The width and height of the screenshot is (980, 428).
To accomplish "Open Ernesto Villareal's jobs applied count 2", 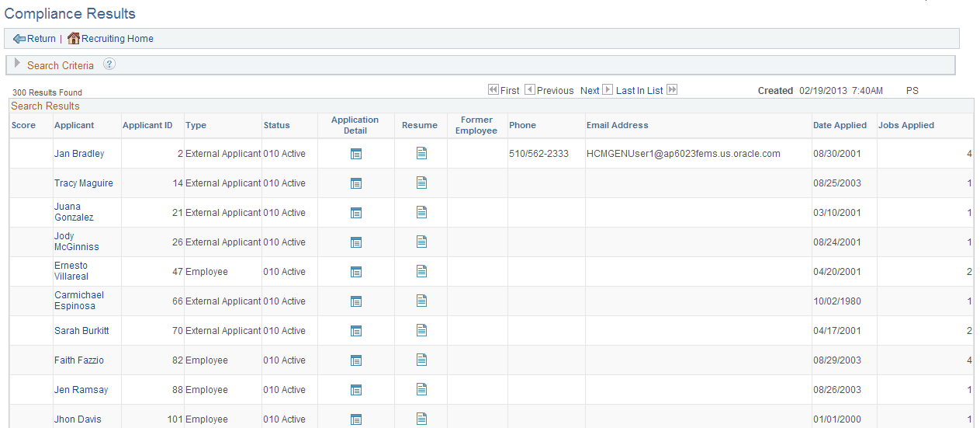I will point(969,272).
